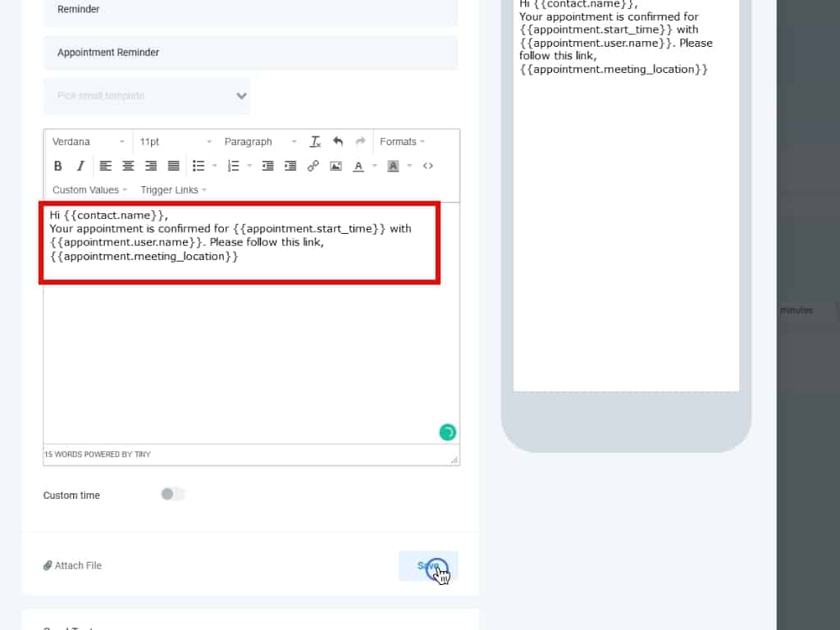Center align the email text
Screen dimensions: 840x630
point(128,166)
